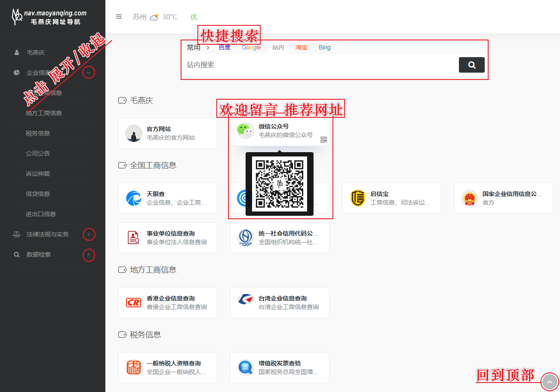Switch to the Bing search tab
This screenshot has height=392, width=560.
324,47
